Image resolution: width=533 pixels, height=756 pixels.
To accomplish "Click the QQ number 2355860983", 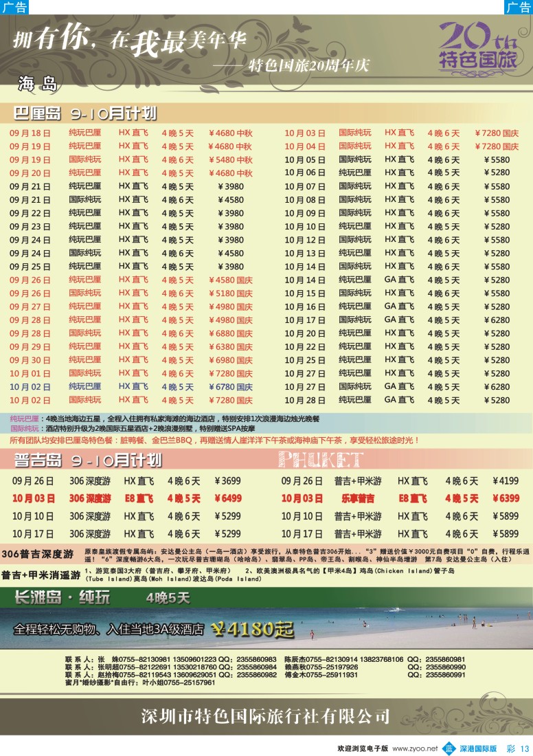I will point(256,660).
